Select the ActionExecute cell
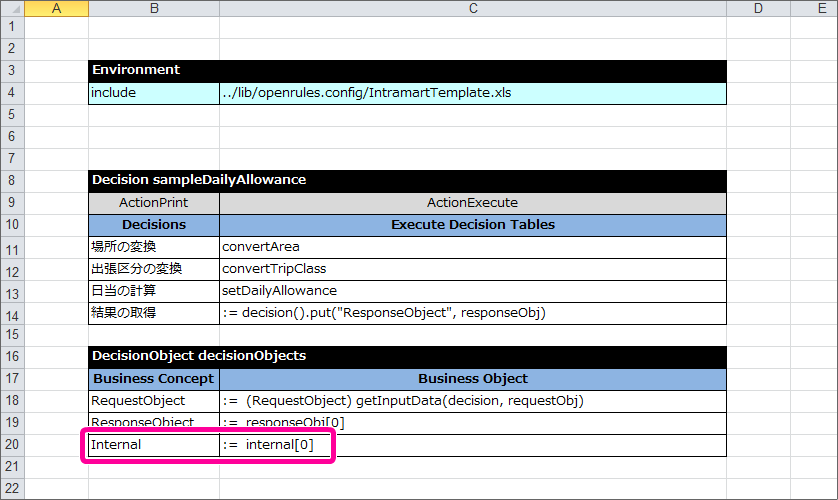Image resolution: width=838 pixels, height=500 pixels. click(473, 203)
